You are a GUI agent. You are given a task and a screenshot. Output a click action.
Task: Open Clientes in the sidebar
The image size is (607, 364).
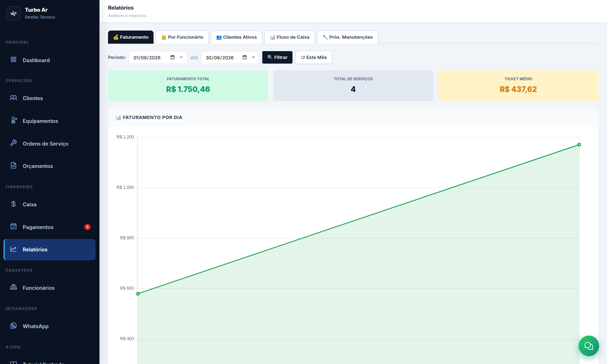click(x=49, y=98)
